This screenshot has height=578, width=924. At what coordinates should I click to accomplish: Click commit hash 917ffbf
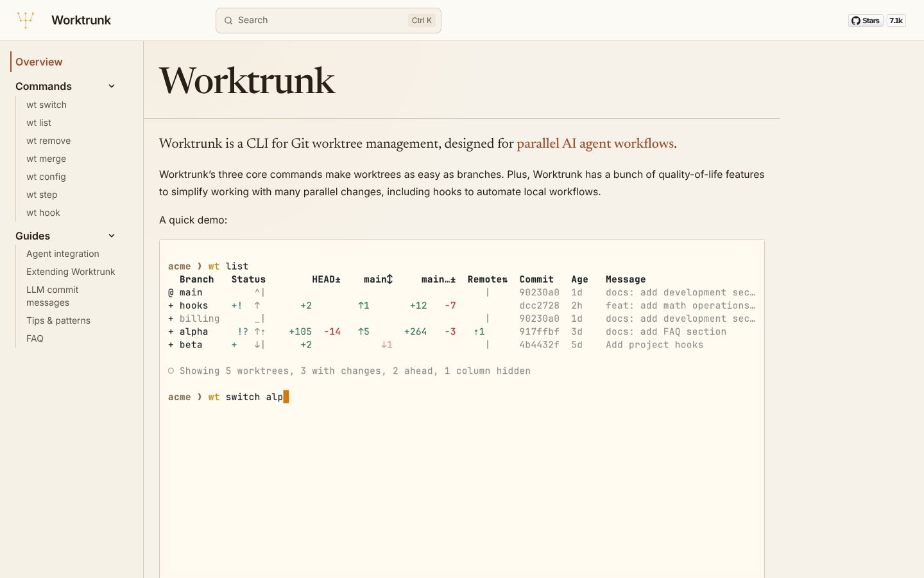pos(540,332)
